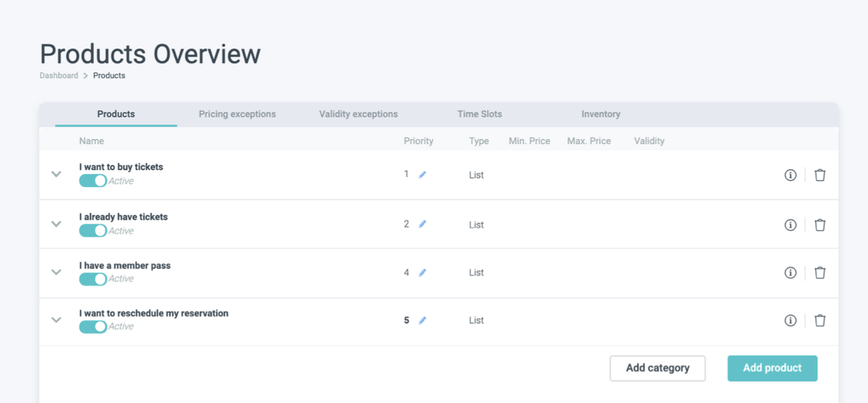Open the Time Slots tab
The image size is (868, 403).
[x=479, y=114]
